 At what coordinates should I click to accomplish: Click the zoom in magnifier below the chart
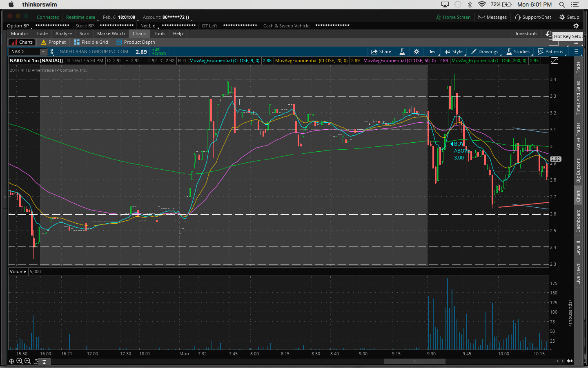pos(19,361)
